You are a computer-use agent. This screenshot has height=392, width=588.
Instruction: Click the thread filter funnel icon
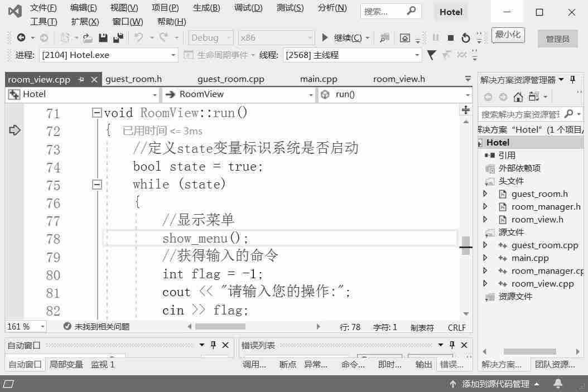tap(431, 55)
